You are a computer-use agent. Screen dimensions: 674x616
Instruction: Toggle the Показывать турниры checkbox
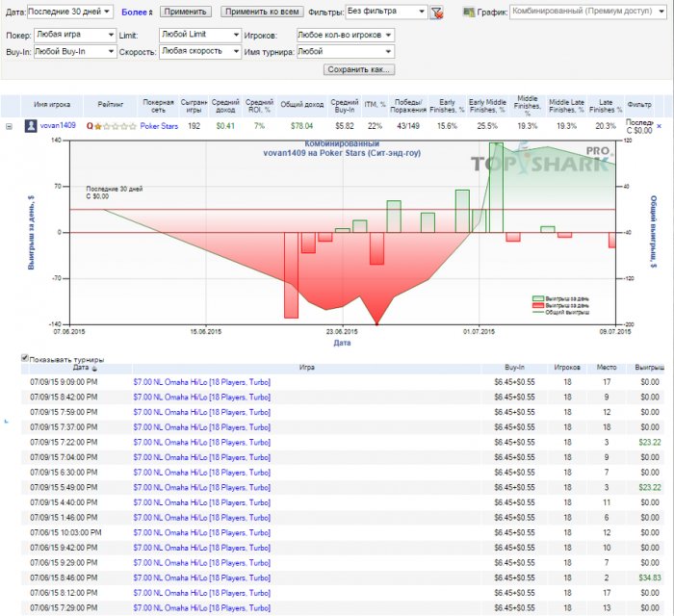tap(25, 359)
